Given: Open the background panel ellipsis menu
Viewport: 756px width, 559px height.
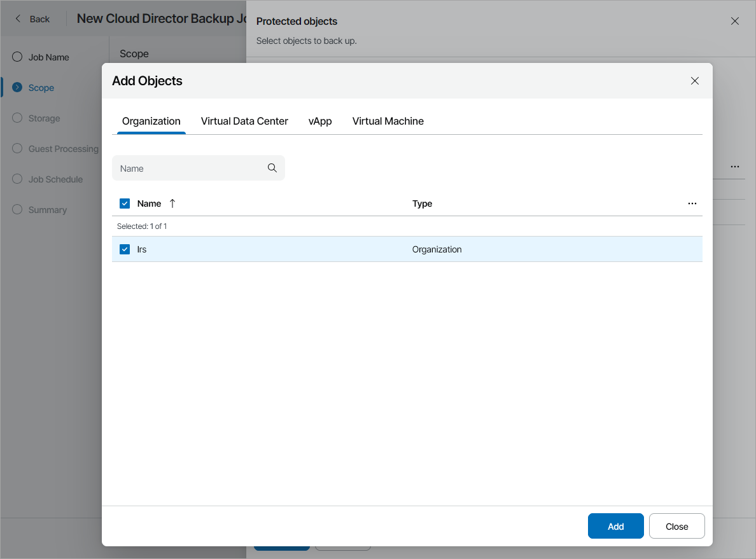Looking at the screenshot, I should [735, 167].
